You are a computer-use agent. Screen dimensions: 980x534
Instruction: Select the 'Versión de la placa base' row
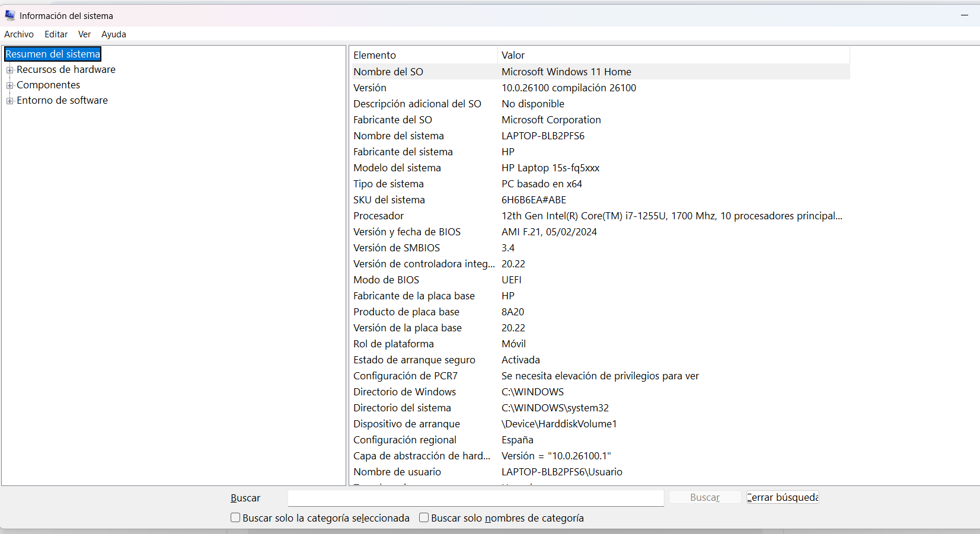601,328
